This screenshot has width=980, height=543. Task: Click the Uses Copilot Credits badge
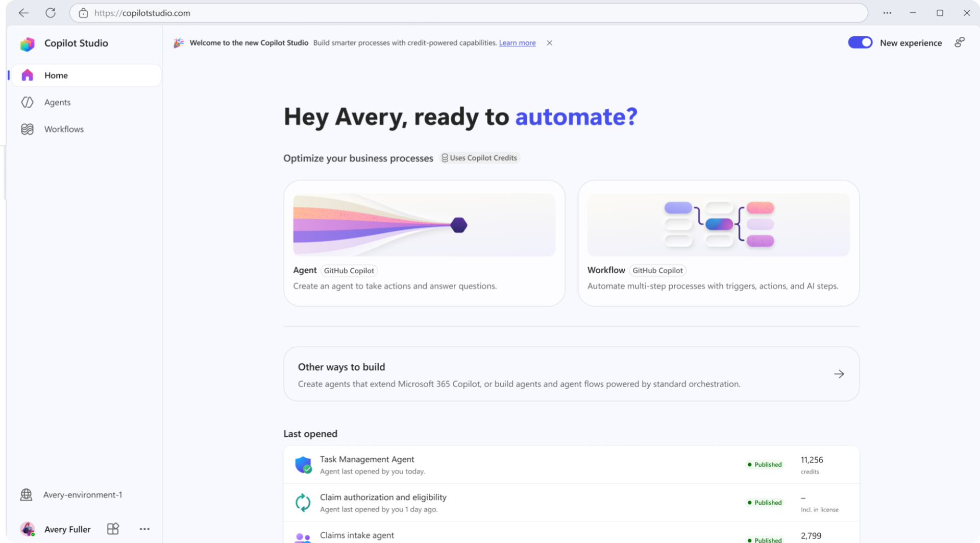[x=479, y=158]
